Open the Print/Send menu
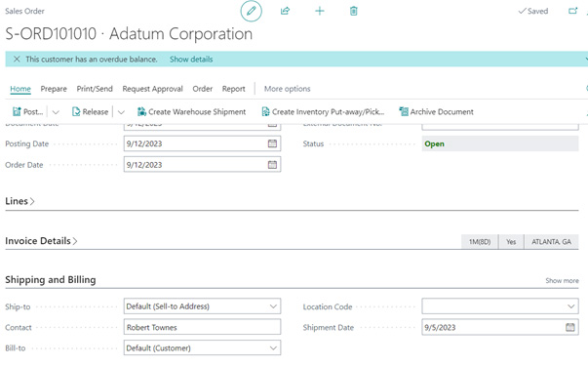 95,89
